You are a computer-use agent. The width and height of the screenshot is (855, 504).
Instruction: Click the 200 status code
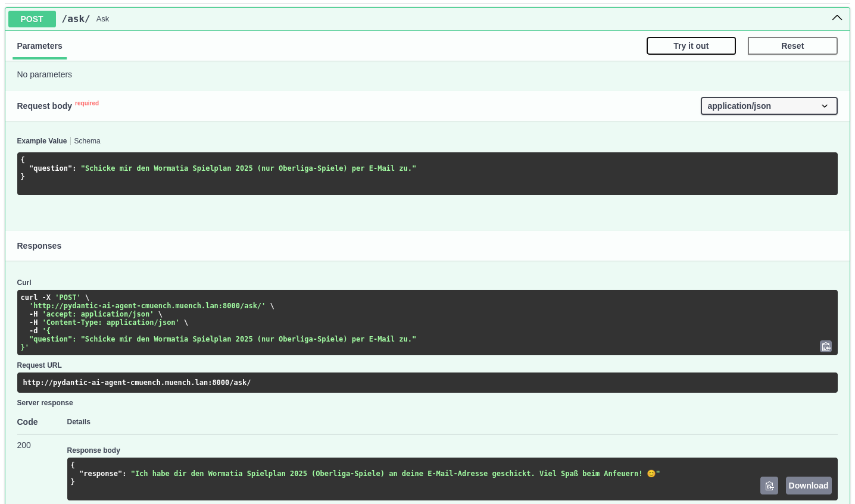coord(24,445)
